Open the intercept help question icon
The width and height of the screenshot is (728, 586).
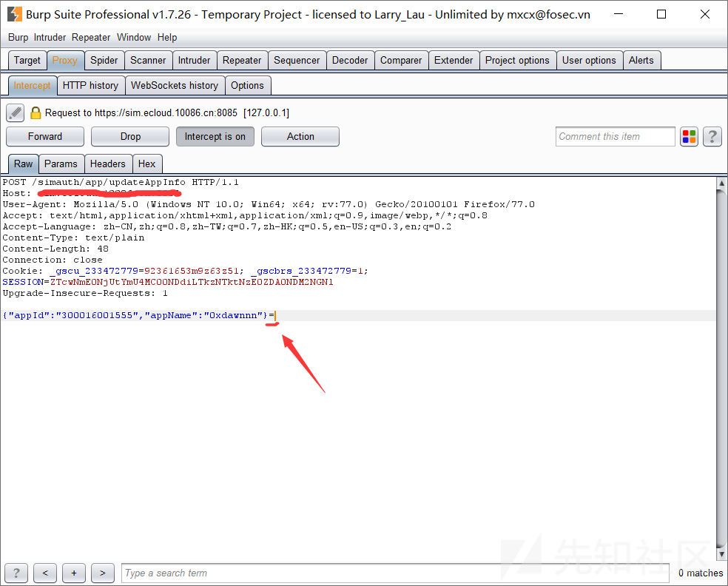[x=712, y=137]
